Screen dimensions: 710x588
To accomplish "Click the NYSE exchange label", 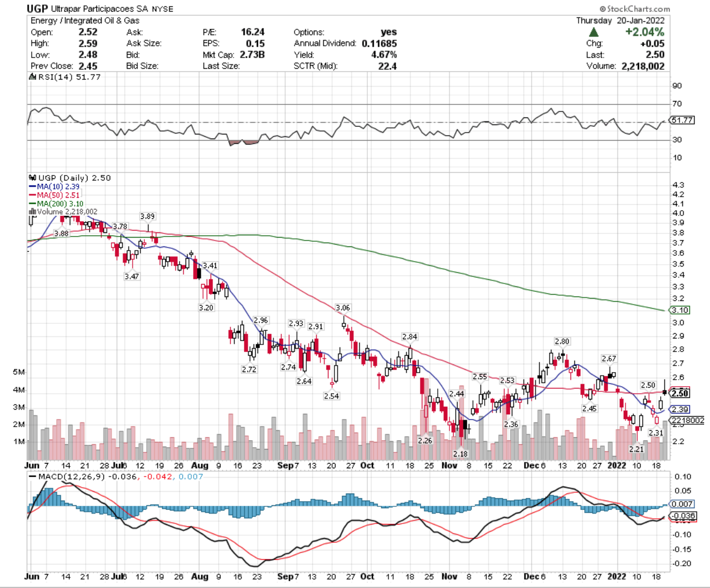I will point(164,10).
